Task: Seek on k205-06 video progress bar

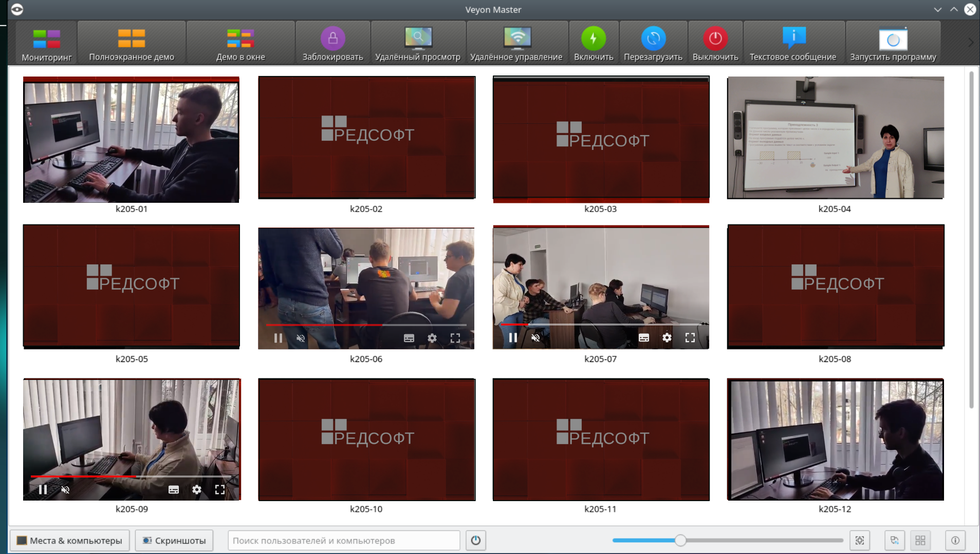Action: click(366, 325)
